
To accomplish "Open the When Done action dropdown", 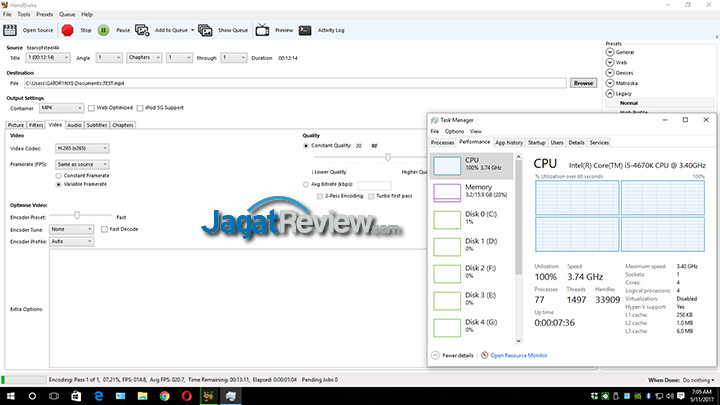I will (x=698, y=380).
